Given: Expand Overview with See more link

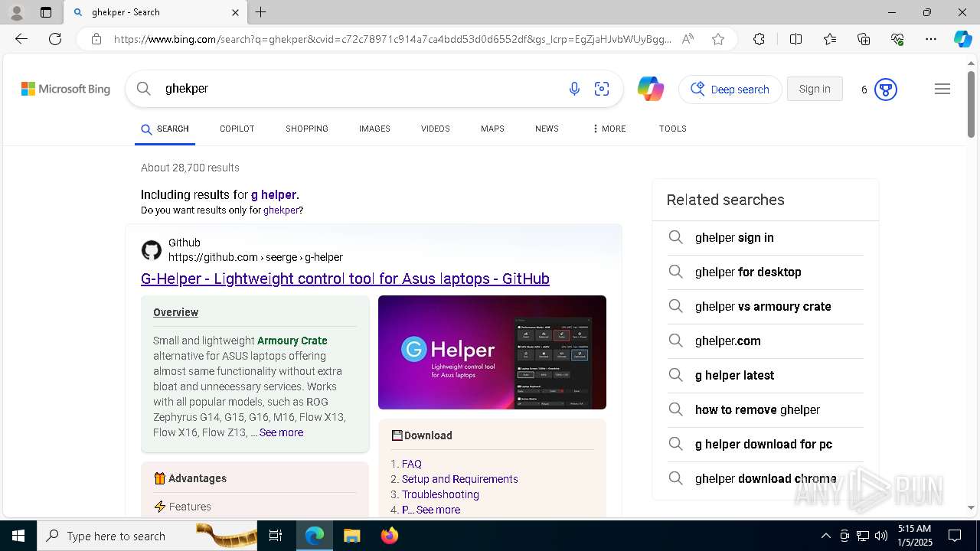Looking at the screenshot, I should click(x=281, y=432).
